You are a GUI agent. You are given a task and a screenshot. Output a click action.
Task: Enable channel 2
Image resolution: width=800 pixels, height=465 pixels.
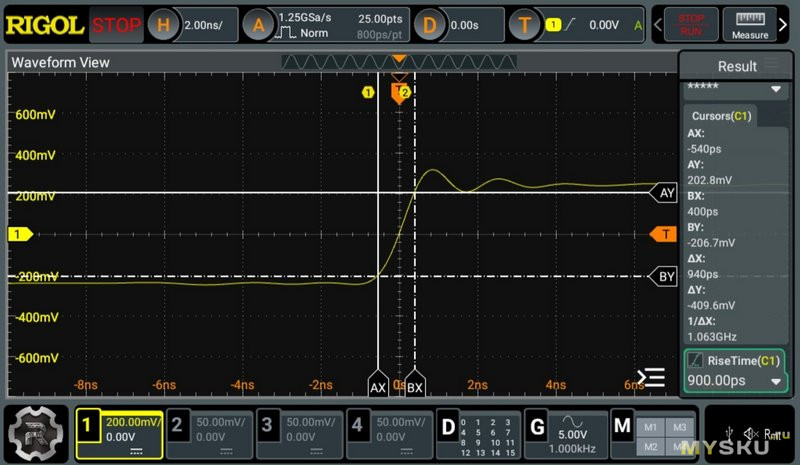[207, 433]
